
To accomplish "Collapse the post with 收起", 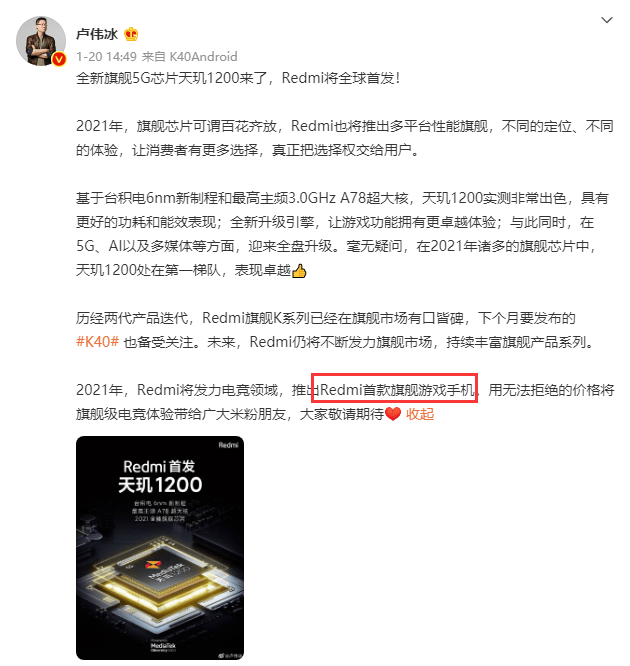I will [x=420, y=414].
